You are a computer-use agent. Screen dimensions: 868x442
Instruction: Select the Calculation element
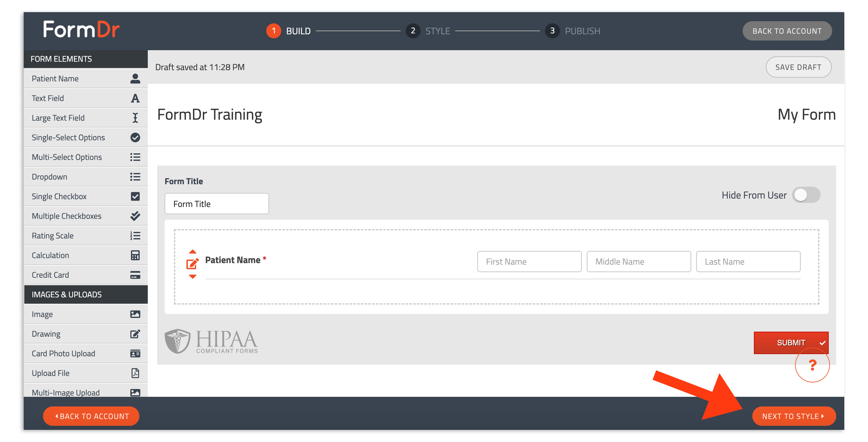pyautogui.click(x=86, y=255)
